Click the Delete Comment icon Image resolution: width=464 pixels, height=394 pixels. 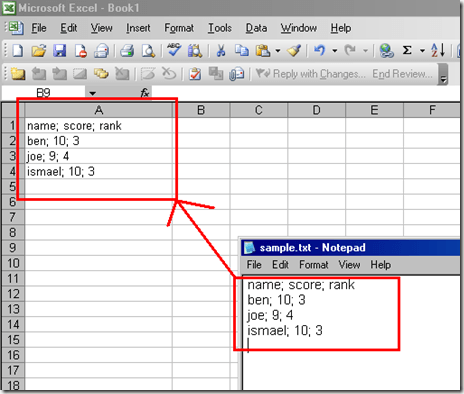(x=122, y=74)
